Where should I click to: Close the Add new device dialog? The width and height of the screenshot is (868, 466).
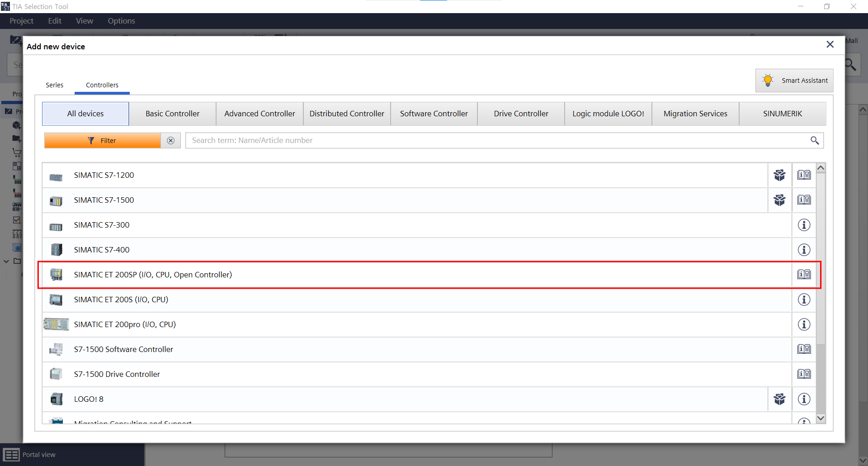click(830, 44)
